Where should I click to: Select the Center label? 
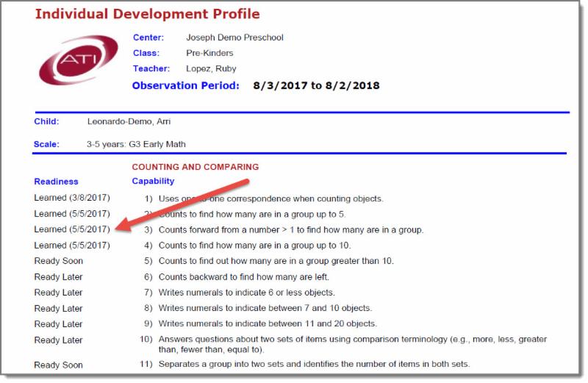[148, 37]
